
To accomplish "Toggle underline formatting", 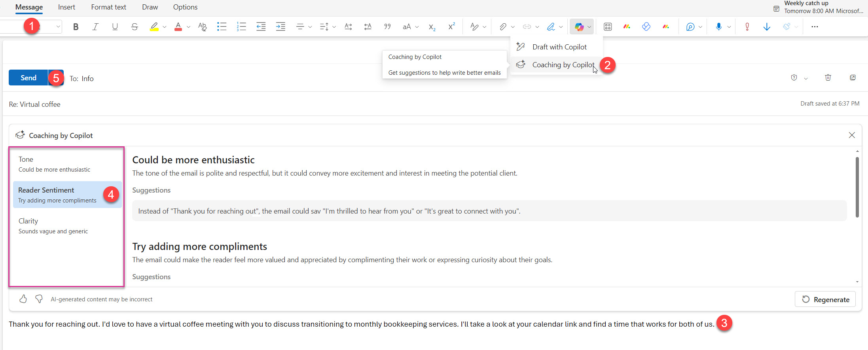I will 115,27.
